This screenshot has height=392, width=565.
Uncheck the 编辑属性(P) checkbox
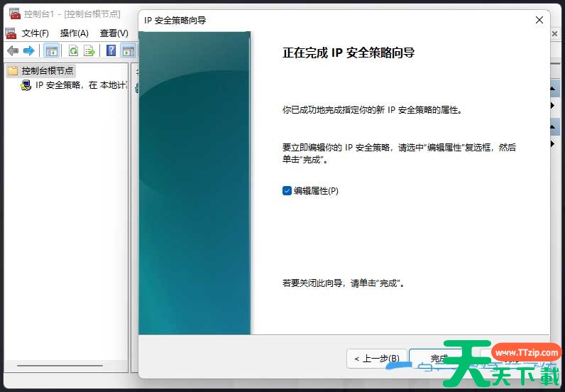tap(287, 190)
